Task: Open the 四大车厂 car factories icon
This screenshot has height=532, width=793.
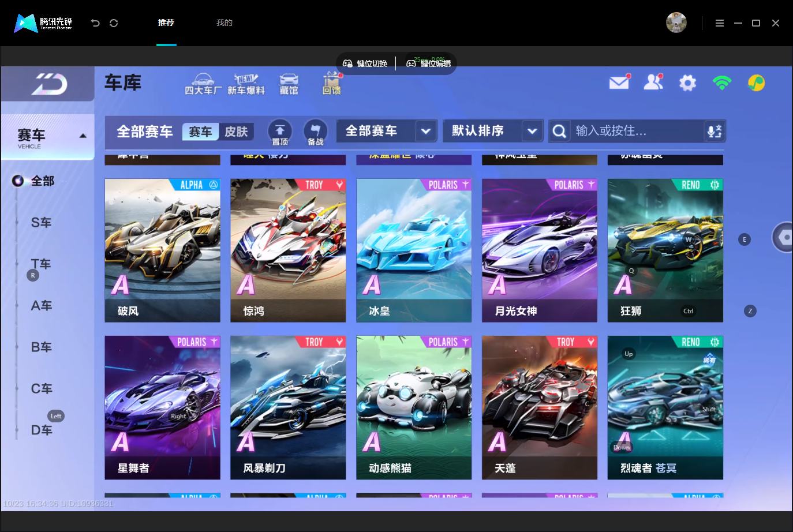Action: [203, 84]
